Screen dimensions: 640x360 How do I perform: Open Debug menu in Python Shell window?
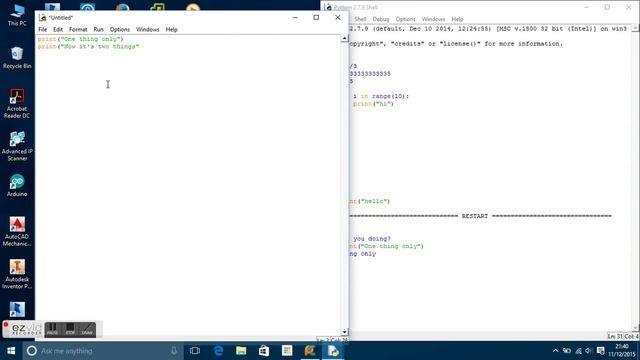381,19
